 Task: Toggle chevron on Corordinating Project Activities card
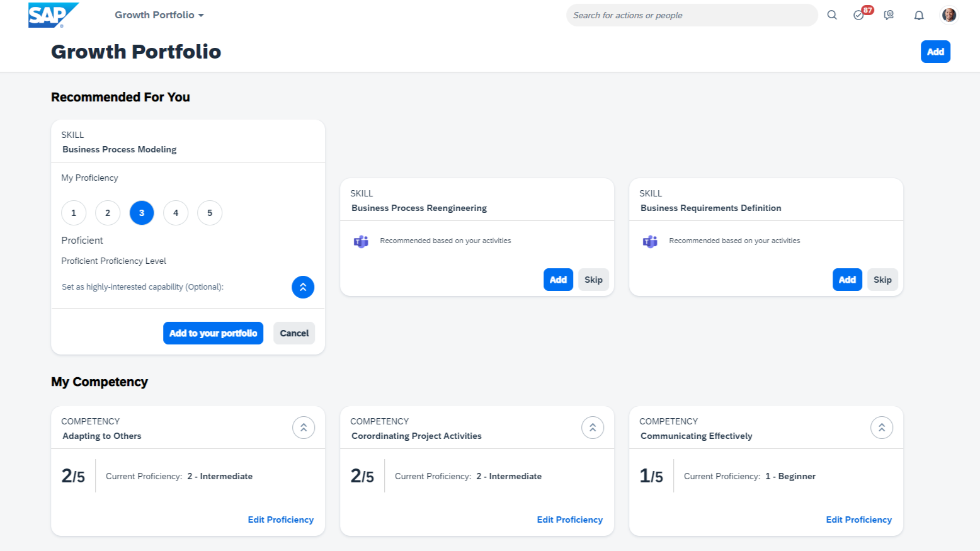(593, 428)
